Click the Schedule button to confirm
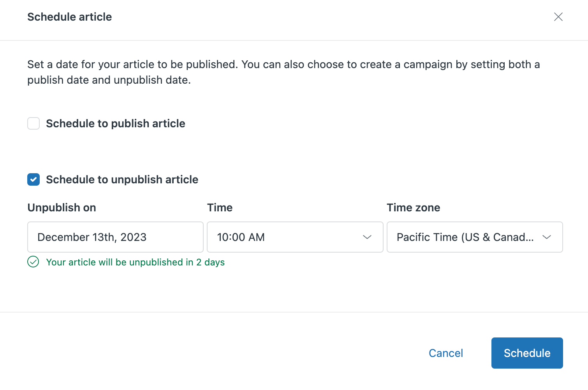Viewport: 588px width, 390px height. (x=527, y=353)
